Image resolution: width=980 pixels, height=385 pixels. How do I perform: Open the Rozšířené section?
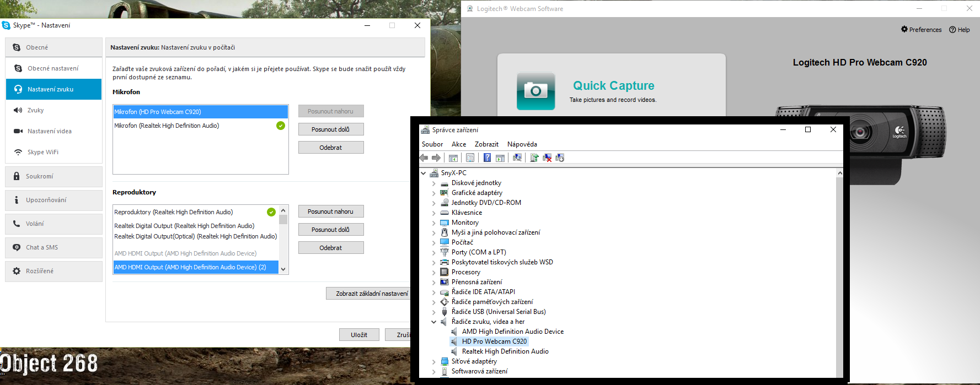pos(53,271)
